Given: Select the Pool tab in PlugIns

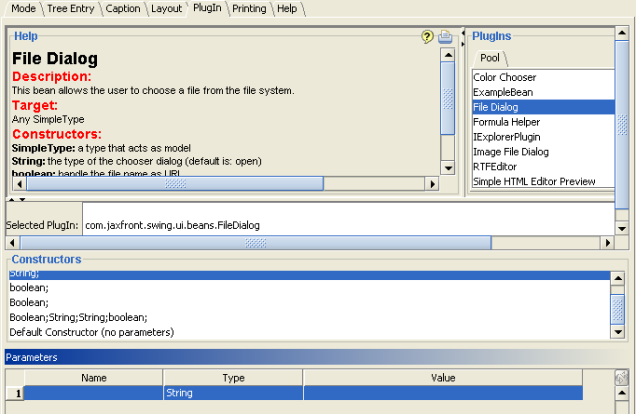Looking at the screenshot, I should pos(490,58).
